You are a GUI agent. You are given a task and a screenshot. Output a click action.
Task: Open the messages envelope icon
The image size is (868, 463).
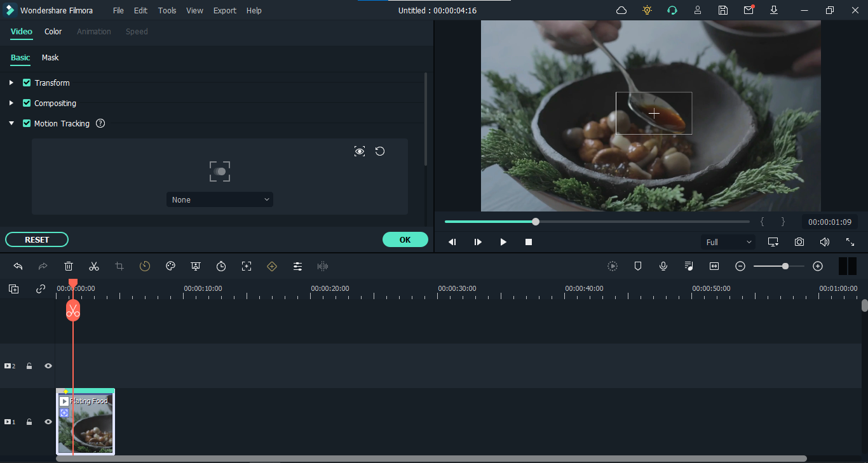(x=749, y=10)
